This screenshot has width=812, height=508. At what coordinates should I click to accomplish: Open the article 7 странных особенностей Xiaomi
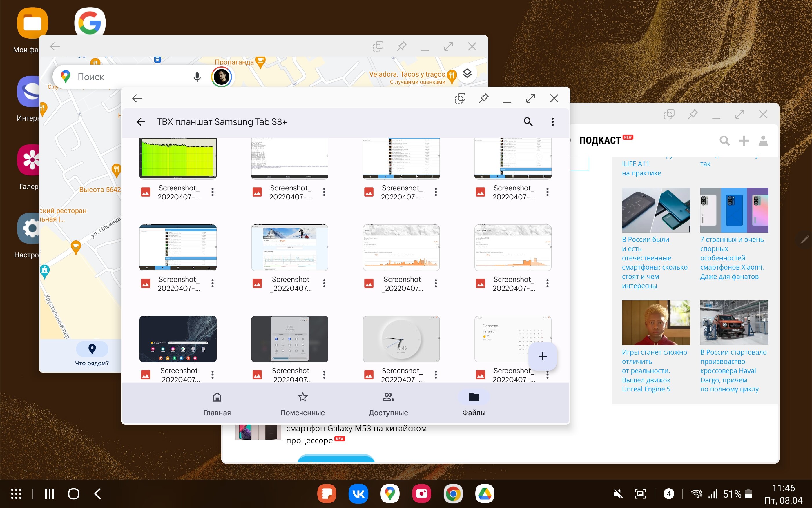click(732, 258)
